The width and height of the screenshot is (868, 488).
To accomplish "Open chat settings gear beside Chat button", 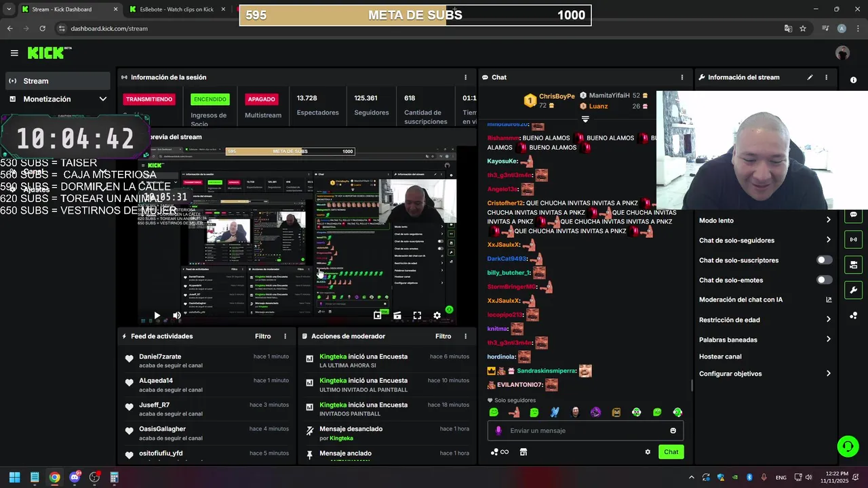I will [x=648, y=452].
